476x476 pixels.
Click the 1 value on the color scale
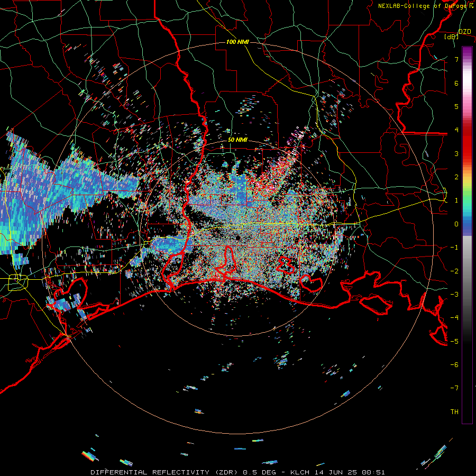coord(456,200)
